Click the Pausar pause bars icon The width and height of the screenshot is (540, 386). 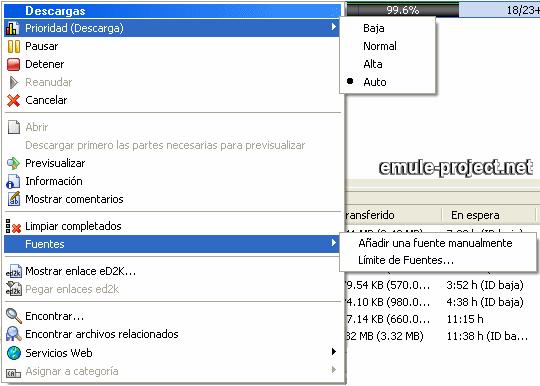(x=14, y=46)
